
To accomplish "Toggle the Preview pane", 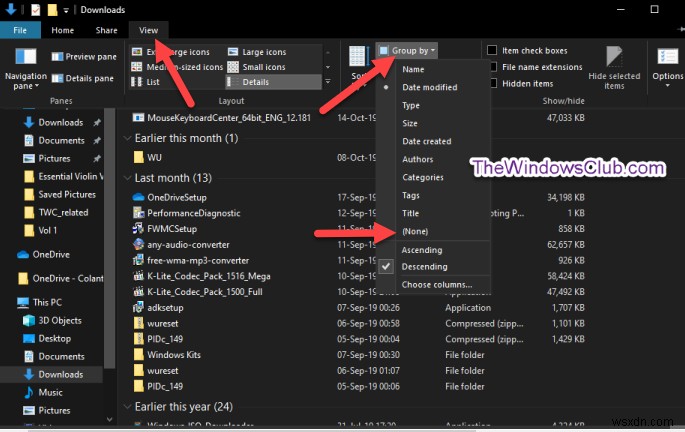I will [84, 56].
